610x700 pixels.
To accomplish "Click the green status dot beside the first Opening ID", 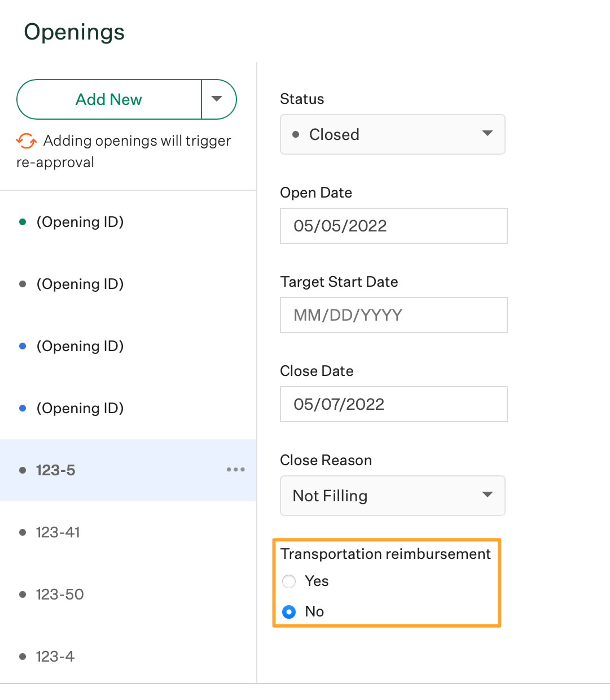I will (22, 222).
